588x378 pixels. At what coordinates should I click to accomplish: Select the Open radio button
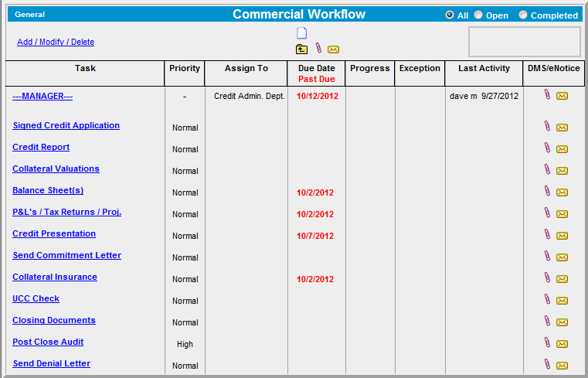click(478, 15)
